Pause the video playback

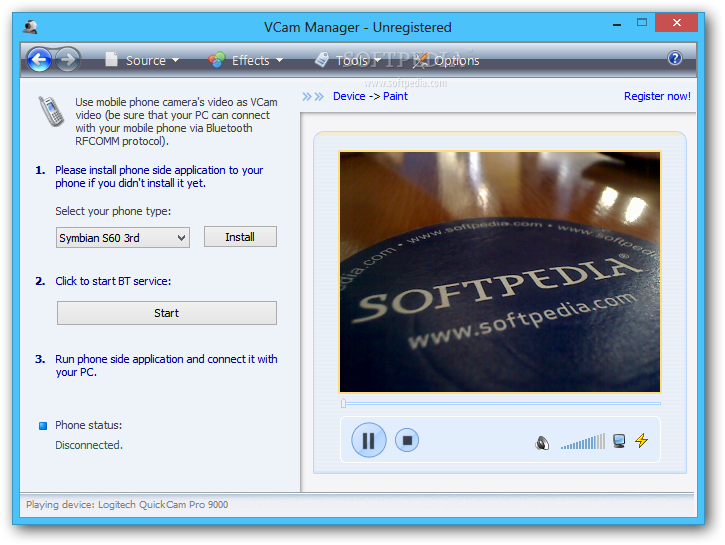369,440
